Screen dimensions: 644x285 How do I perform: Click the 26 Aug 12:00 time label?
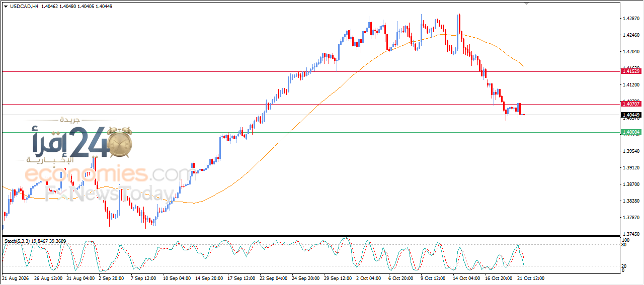tap(48, 278)
